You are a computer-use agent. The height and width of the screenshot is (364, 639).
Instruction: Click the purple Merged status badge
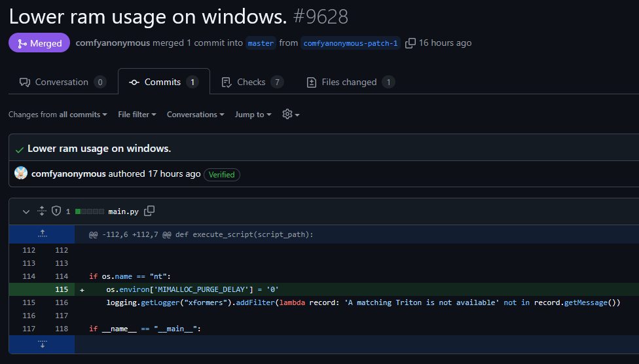(39, 43)
